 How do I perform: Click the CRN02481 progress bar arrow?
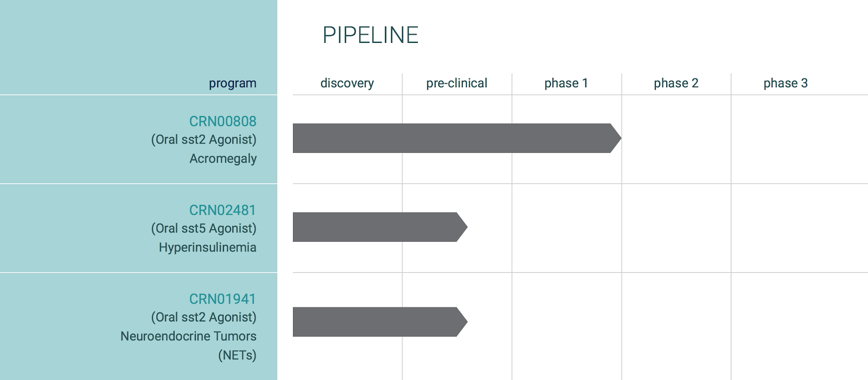[380, 227]
